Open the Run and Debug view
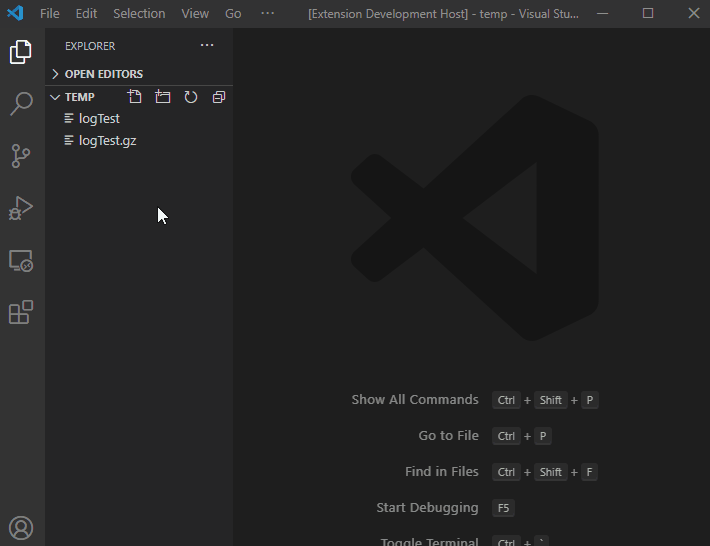 tap(21, 208)
